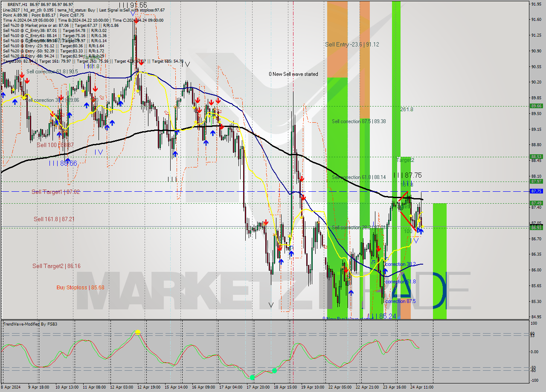Click the blue 87.75 price tag

(536, 191)
